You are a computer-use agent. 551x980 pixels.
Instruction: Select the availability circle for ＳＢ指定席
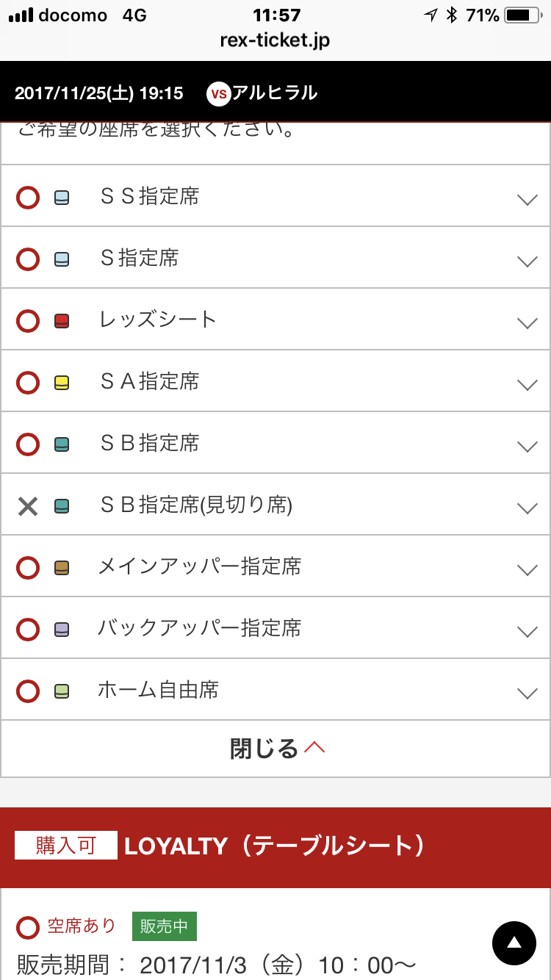[x=28, y=444]
